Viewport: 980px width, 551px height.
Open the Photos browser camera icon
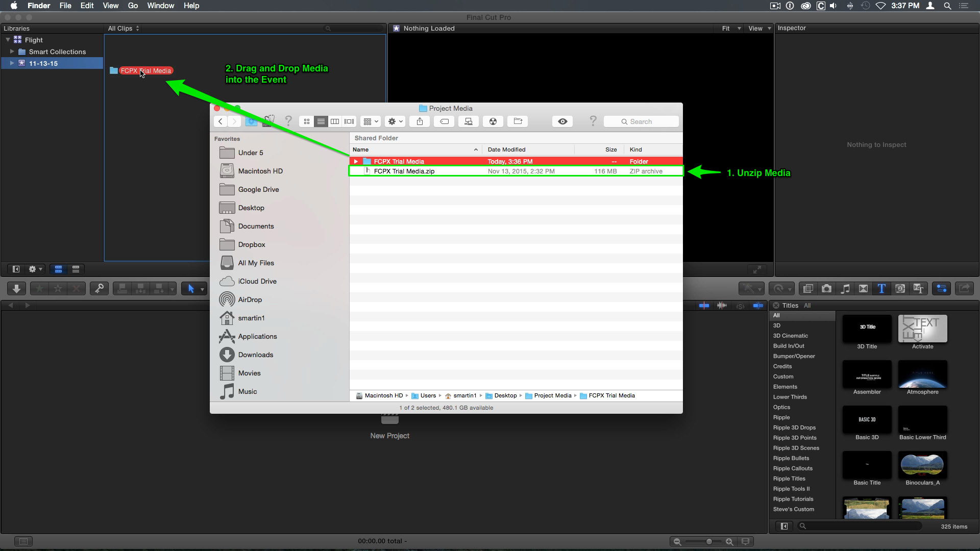(826, 289)
